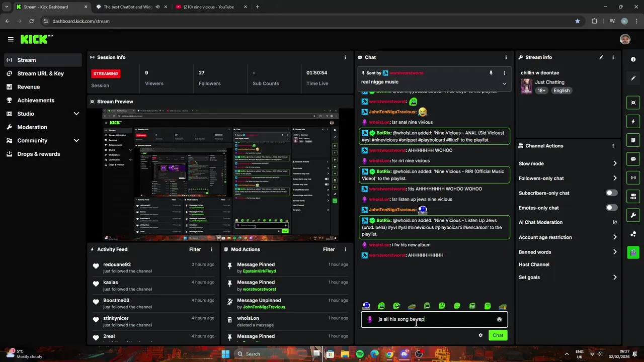Open Spotify from the taskbar
Viewport: 644px width, 362px height.
point(360,354)
